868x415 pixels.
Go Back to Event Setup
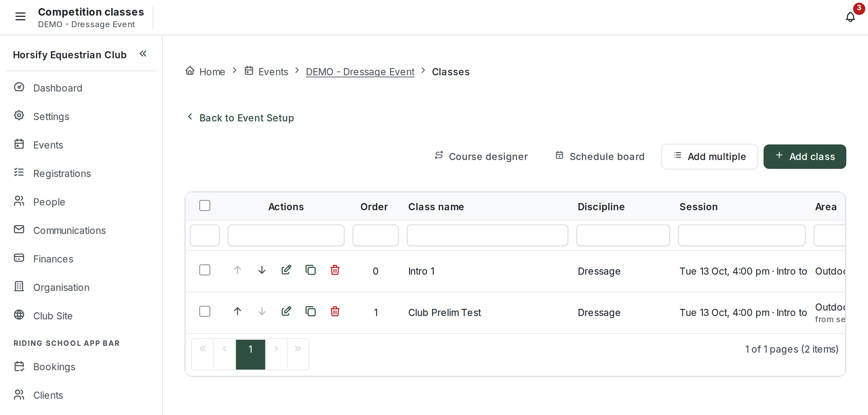point(241,118)
